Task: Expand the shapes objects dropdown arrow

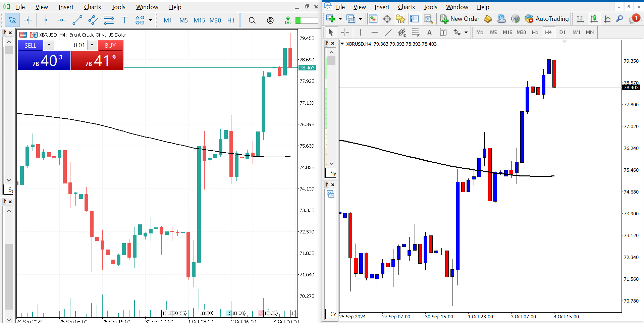Action: 150,20
